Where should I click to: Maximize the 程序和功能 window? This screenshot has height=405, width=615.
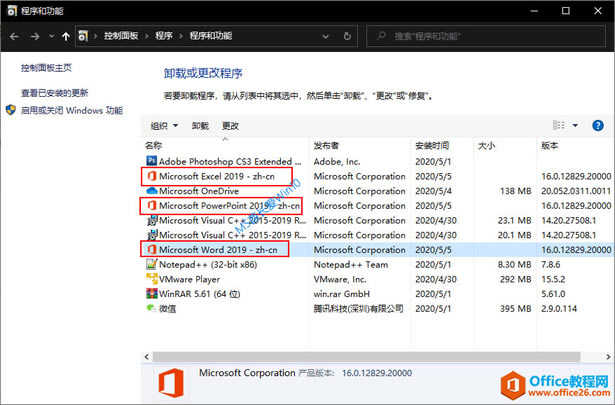click(566, 11)
